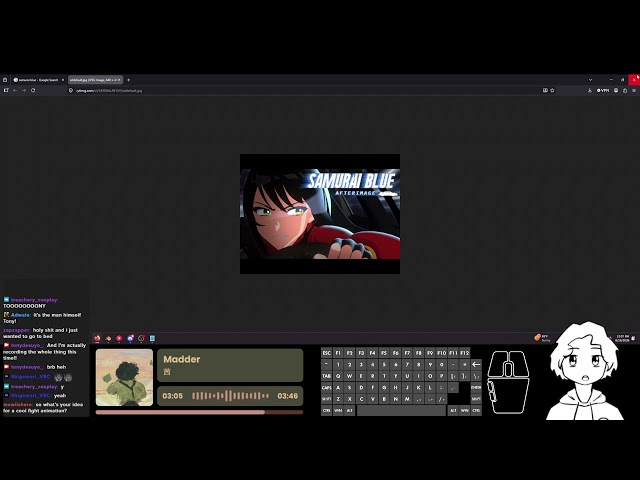Click the Madder album cover art
This screenshot has height=480, width=640.
click(124, 378)
